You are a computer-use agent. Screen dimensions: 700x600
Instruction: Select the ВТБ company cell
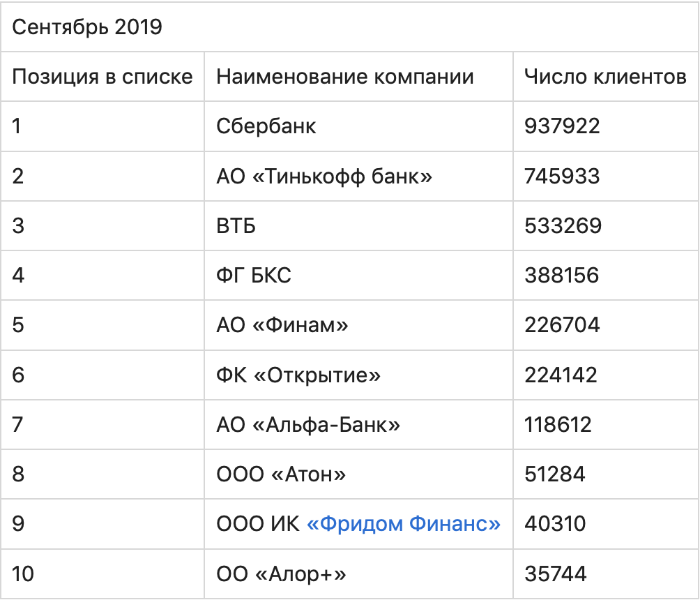coord(236,225)
